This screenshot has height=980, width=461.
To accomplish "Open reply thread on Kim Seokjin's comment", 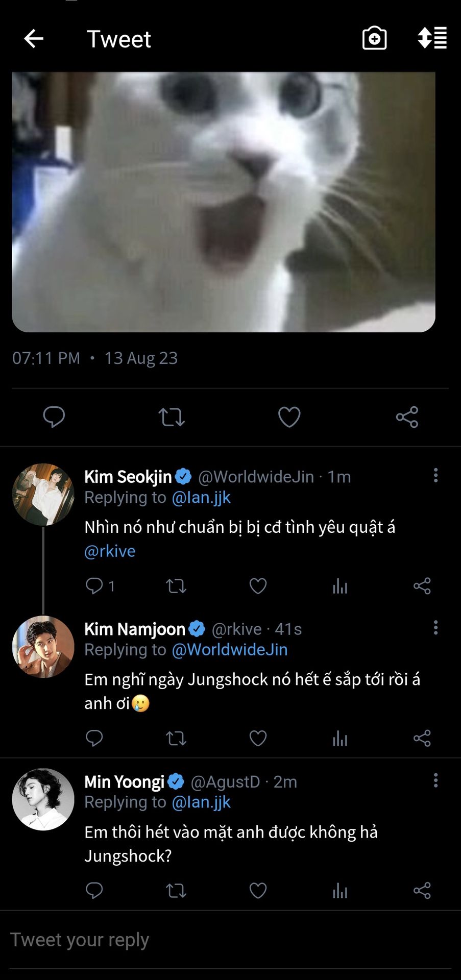I will (94, 586).
